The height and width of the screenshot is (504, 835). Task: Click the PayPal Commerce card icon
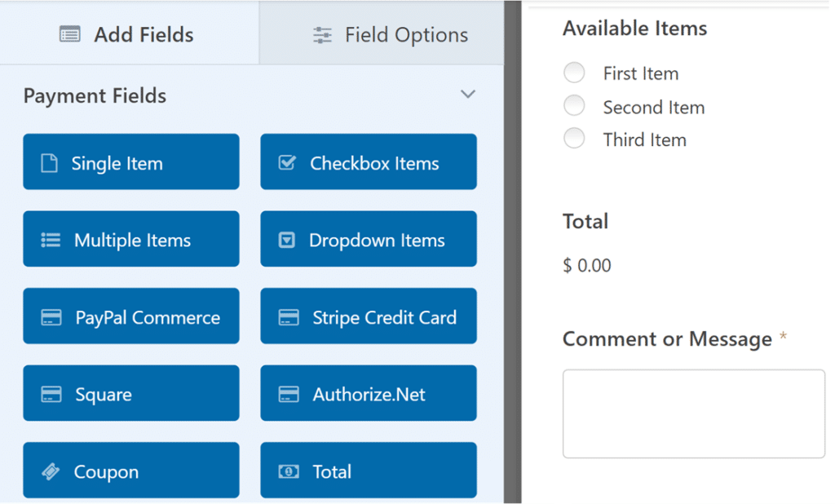click(x=51, y=316)
